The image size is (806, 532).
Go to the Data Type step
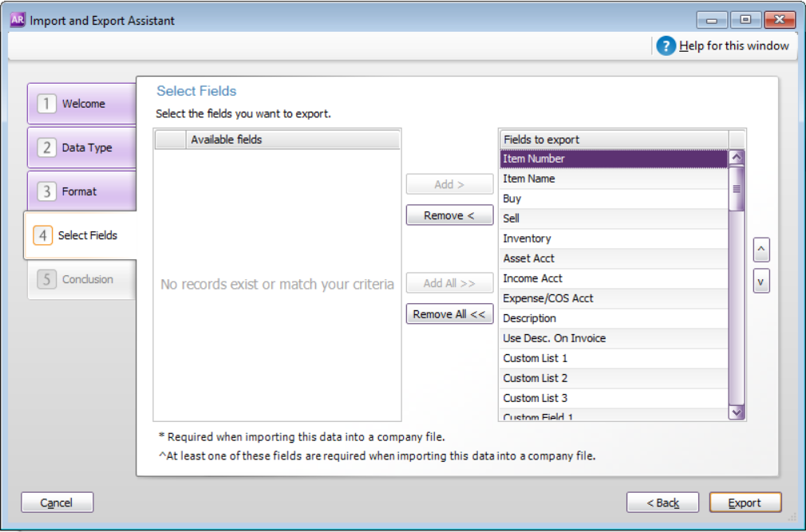(x=81, y=148)
